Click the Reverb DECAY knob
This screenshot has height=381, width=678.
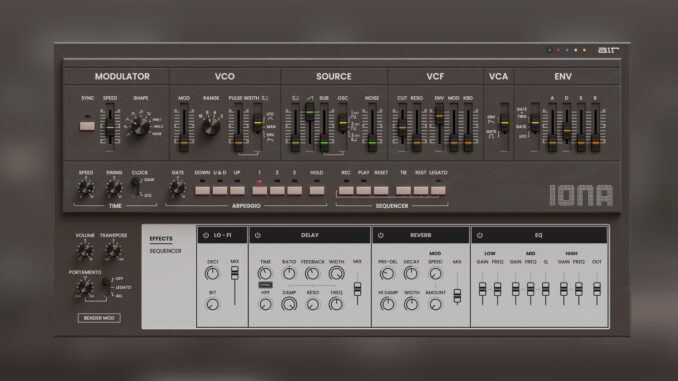[411, 273]
